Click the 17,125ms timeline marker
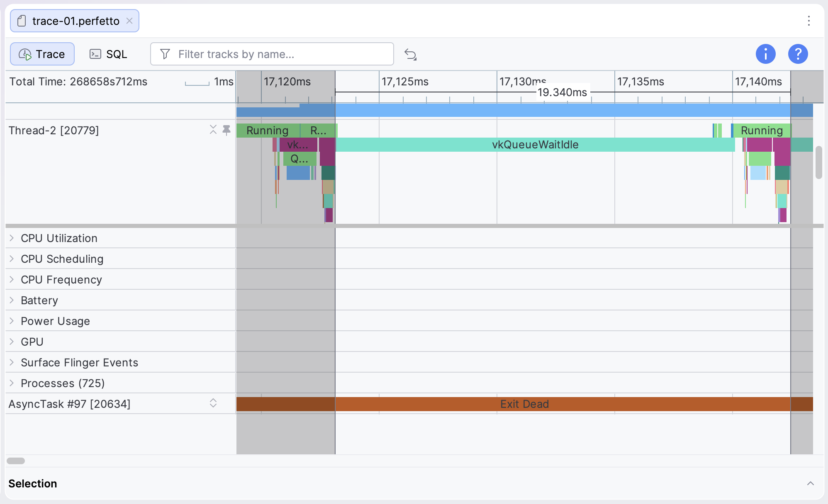The width and height of the screenshot is (828, 504). click(x=405, y=82)
